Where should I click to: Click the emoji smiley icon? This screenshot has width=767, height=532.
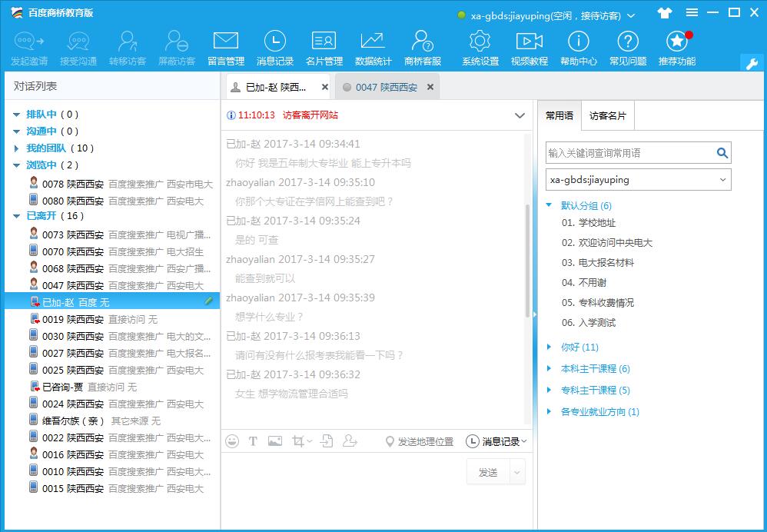232,441
